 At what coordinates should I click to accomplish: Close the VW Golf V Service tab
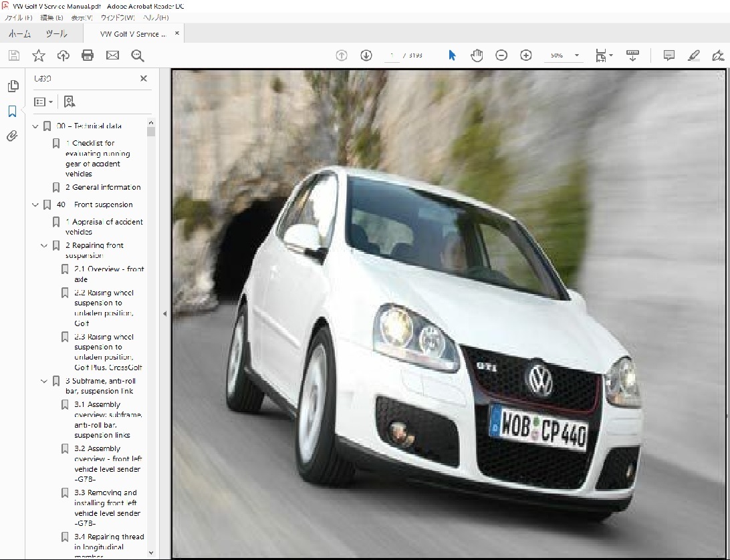[x=177, y=33]
